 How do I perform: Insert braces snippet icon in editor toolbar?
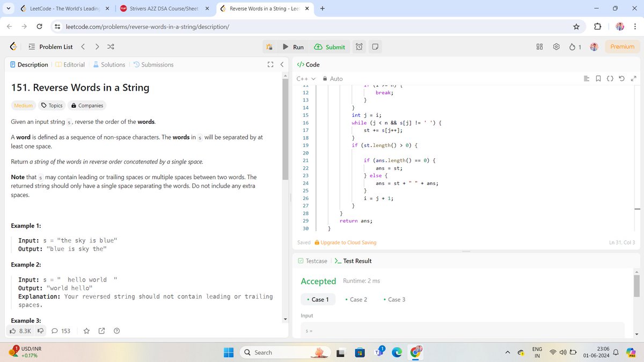click(x=610, y=79)
